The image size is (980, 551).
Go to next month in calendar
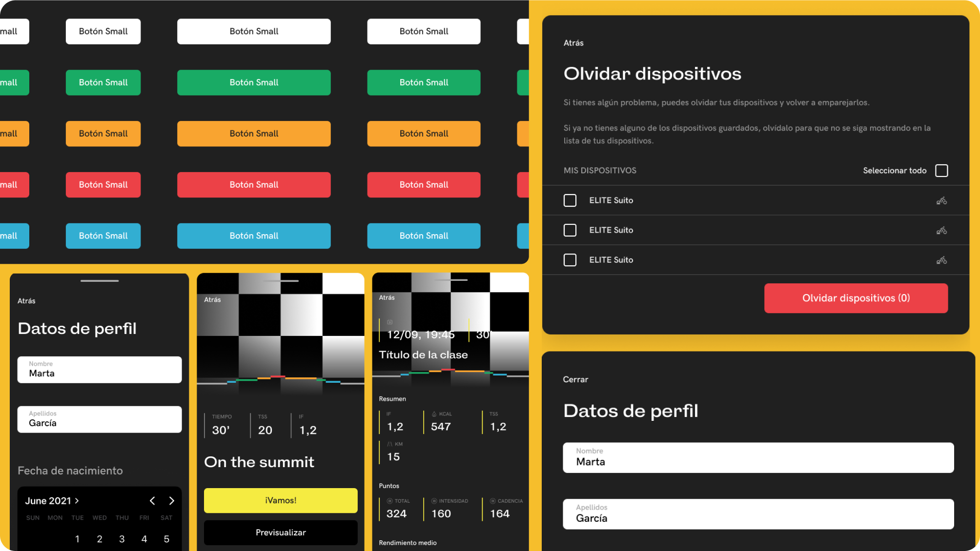(171, 501)
